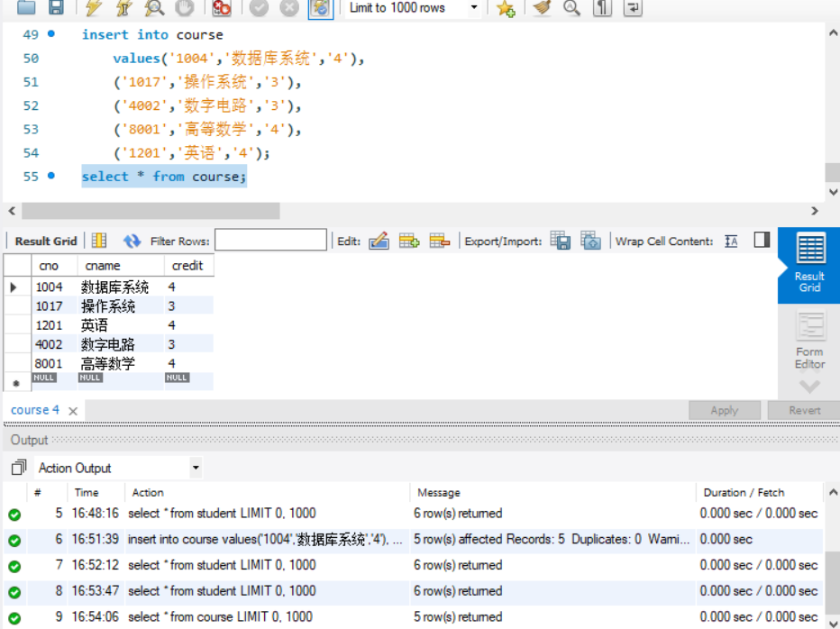
Task: Stop the running query
Action: 185,7
